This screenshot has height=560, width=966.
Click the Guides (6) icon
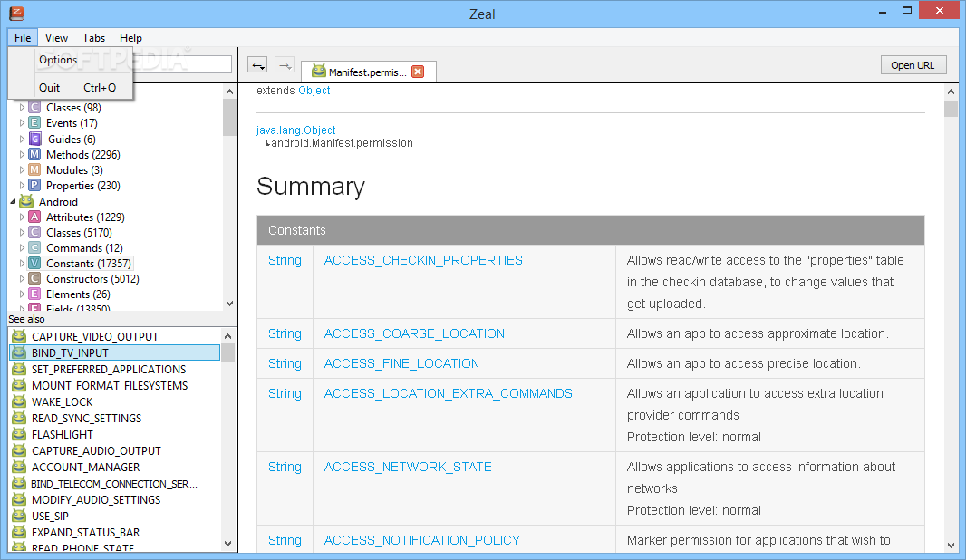35,139
